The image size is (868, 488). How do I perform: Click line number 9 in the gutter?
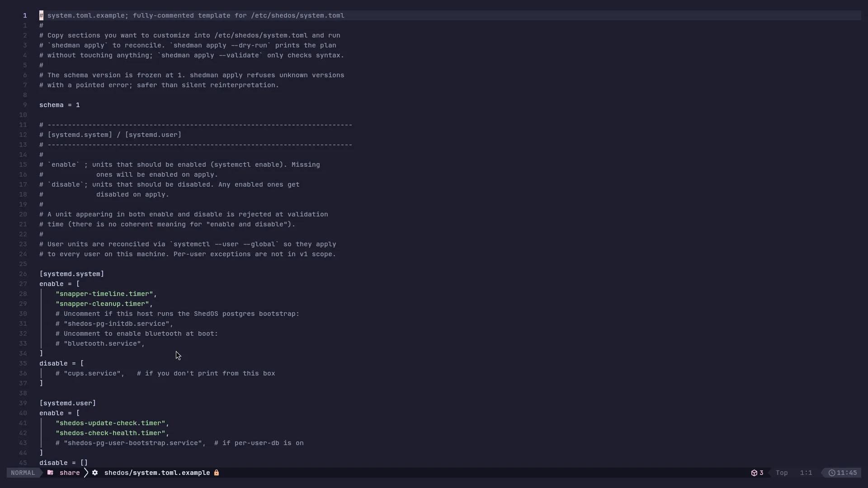click(25, 105)
